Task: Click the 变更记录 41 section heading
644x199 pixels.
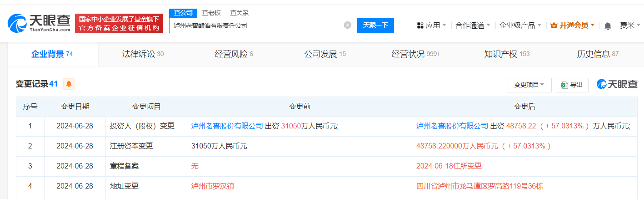Action: coord(37,84)
